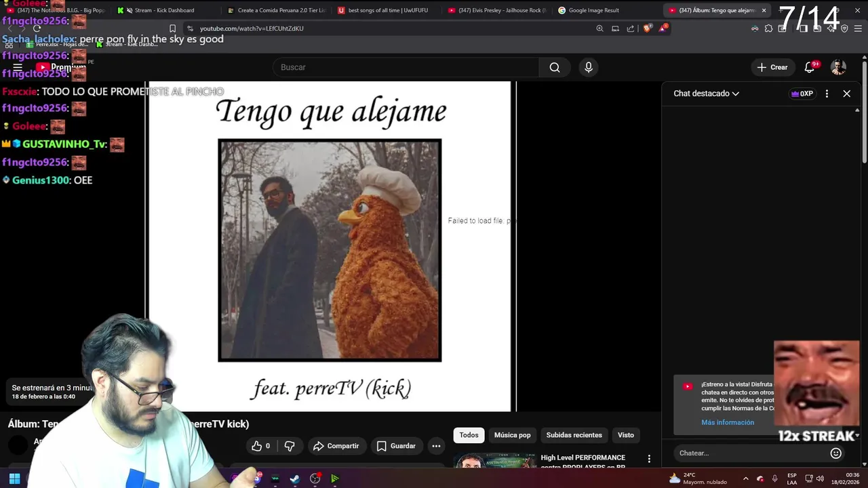Click the Más información link
This screenshot has height=488, width=868.
click(728, 422)
